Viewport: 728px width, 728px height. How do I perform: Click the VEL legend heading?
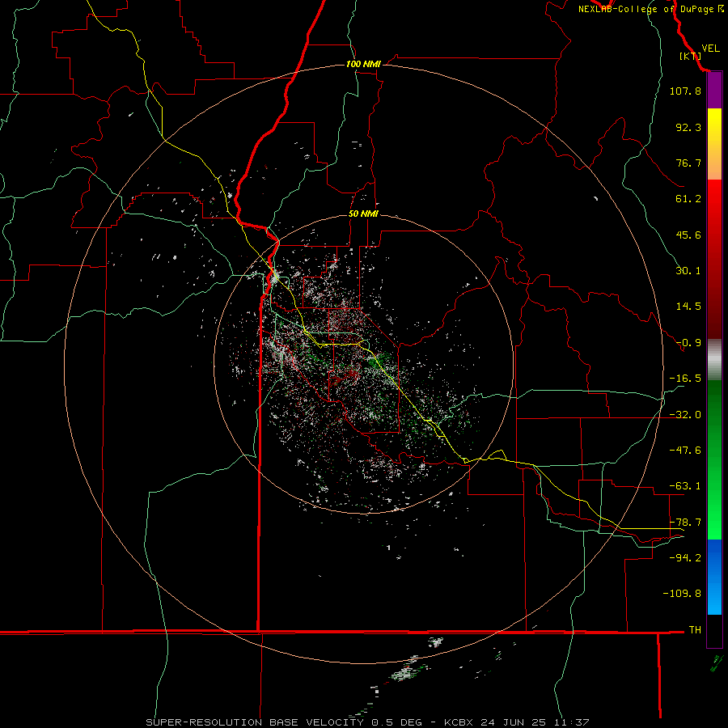(710, 49)
